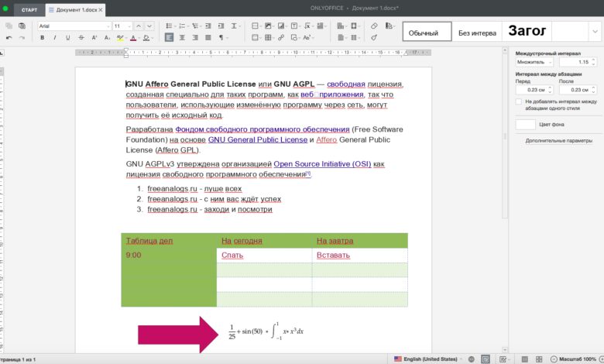Click the text highlight color button
The height and width of the screenshot is (364, 604).
tap(120, 38)
